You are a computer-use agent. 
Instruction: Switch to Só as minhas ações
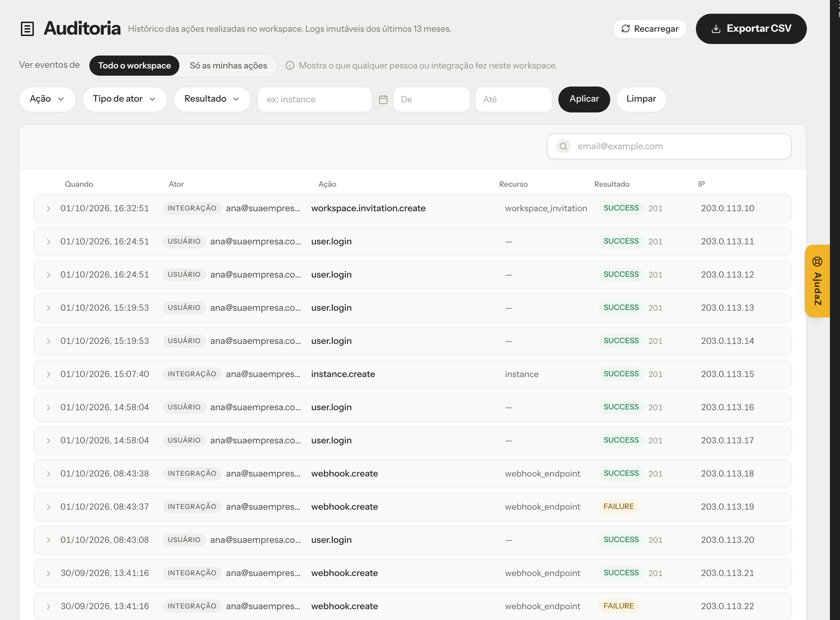[x=228, y=66]
